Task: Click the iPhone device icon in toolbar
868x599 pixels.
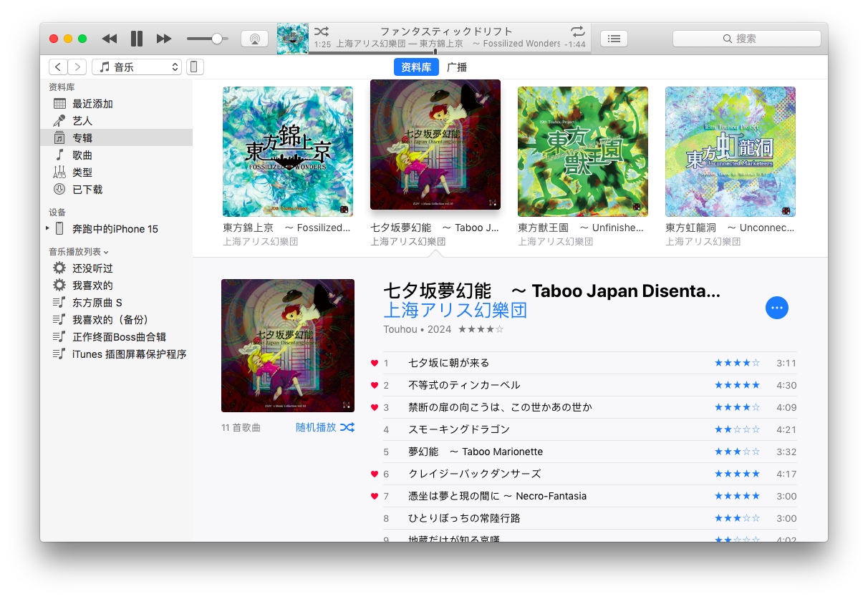Action: (195, 67)
